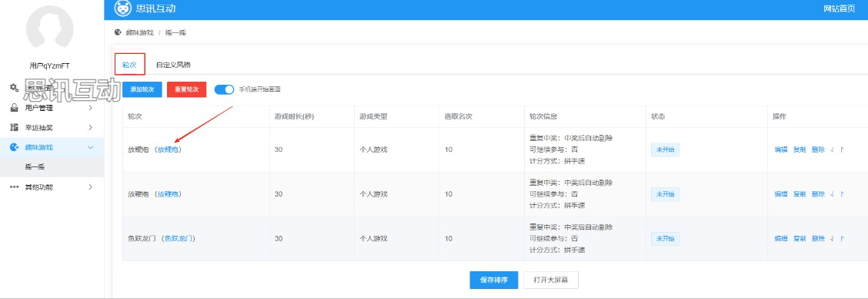Screen dimensions: 868x299
Task: Click the 未开始 status of first 放鞭炮 row
Action: tap(666, 149)
